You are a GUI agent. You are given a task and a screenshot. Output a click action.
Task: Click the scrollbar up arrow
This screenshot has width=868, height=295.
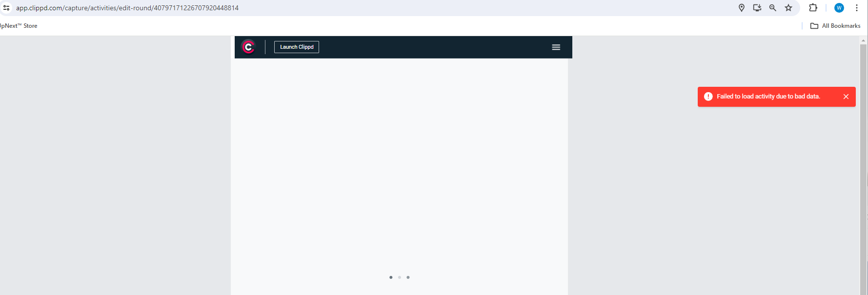pos(863,40)
